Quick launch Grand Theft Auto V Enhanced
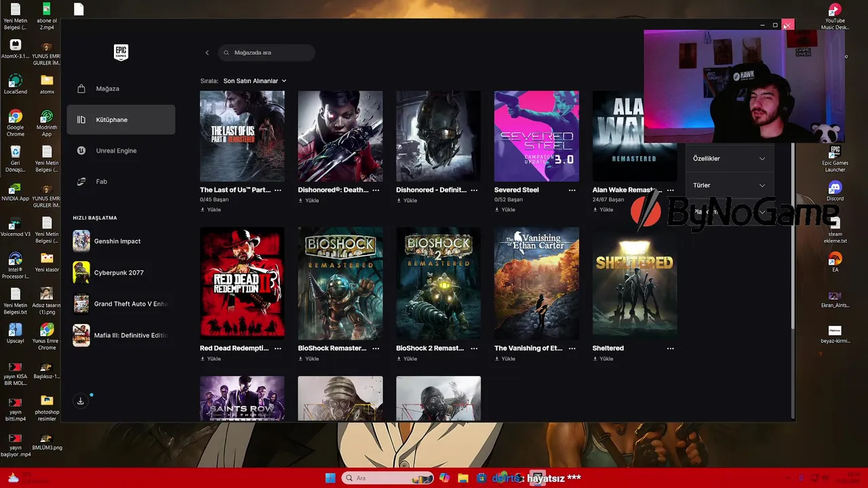Viewport: 868px width, 488px height. tap(121, 304)
